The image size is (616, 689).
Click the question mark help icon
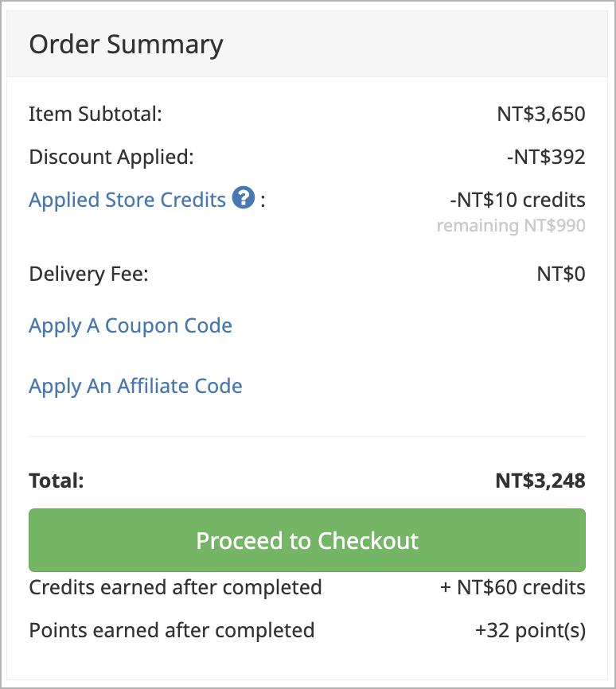(244, 197)
